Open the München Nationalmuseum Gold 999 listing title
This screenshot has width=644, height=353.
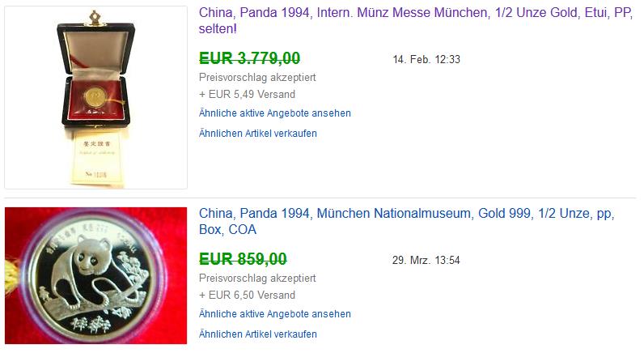406,215
